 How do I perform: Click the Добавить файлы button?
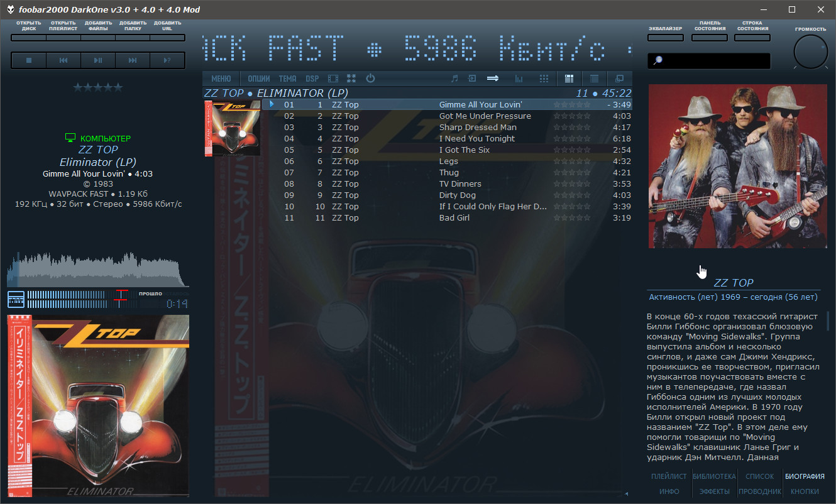(98, 37)
